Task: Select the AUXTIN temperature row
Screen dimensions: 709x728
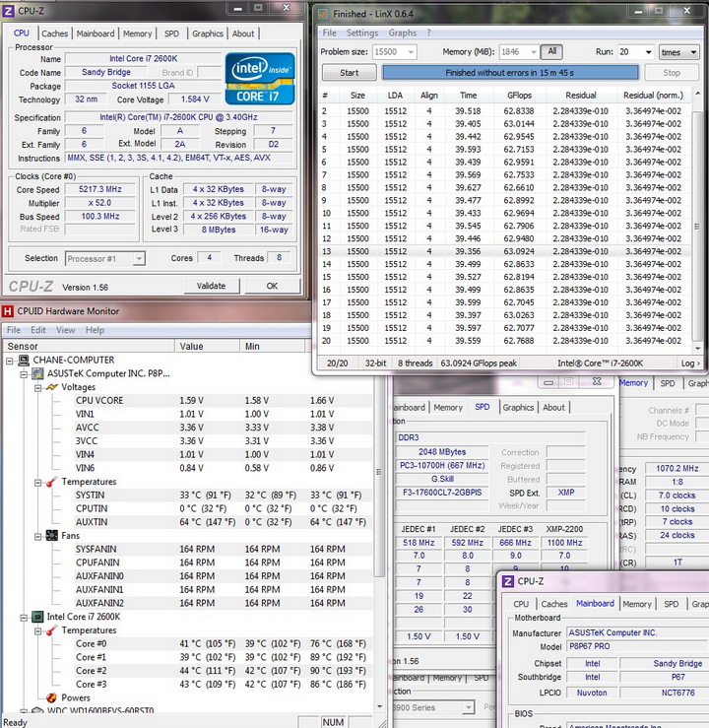Action: (x=223, y=522)
